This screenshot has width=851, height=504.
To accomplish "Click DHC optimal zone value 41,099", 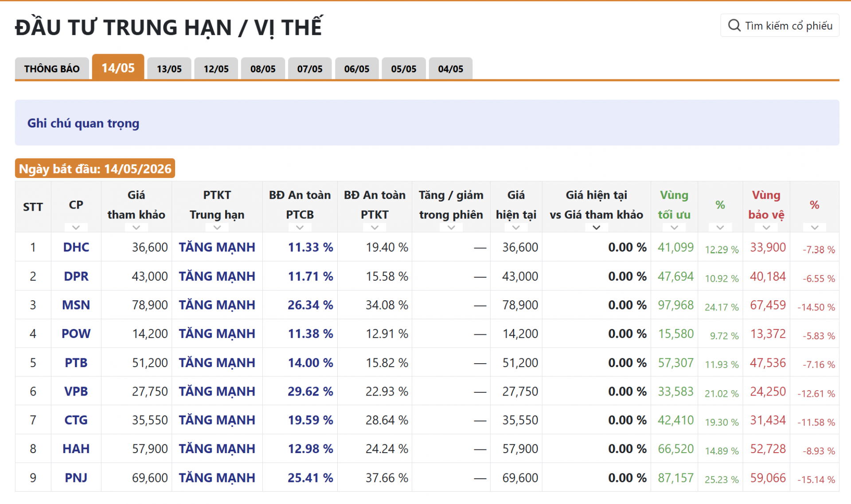I will [675, 247].
